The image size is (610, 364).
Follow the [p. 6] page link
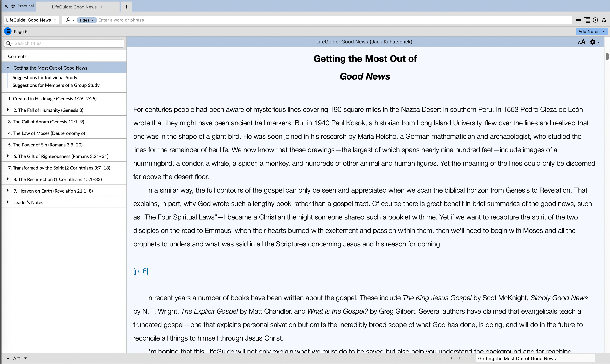[x=141, y=271]
